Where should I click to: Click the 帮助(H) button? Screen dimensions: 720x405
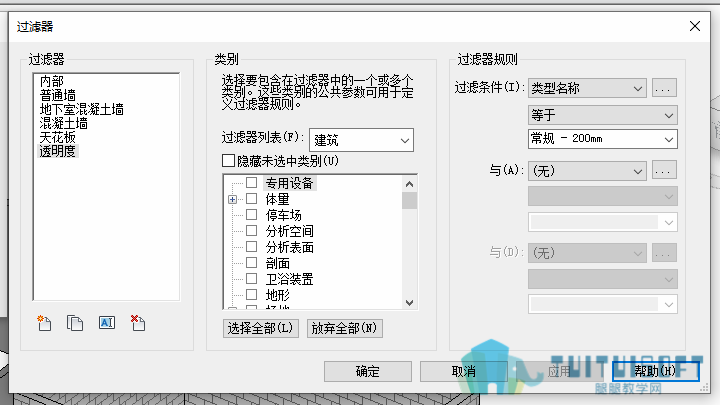point(655,371)
